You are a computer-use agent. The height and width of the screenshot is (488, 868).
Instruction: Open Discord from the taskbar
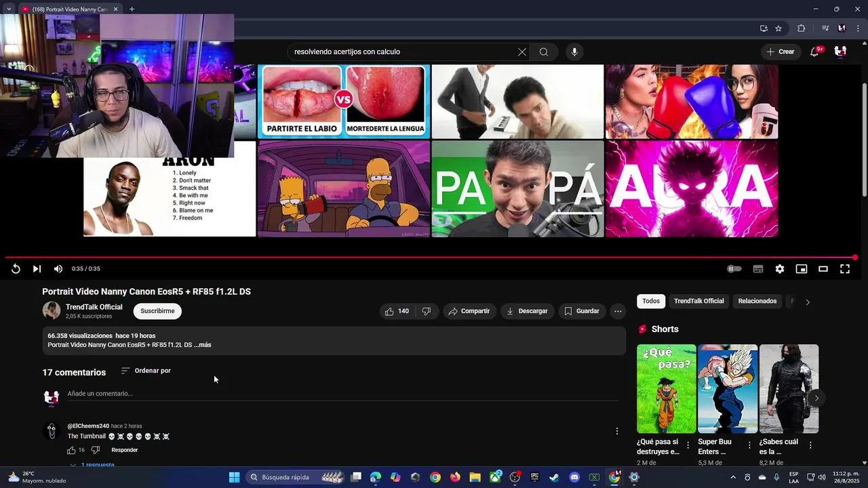coord(574,477)
